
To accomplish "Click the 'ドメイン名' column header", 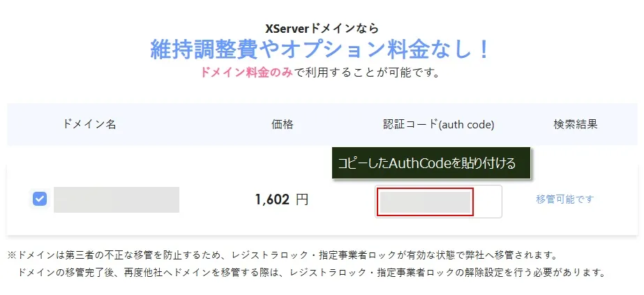I will coord(89,125).
